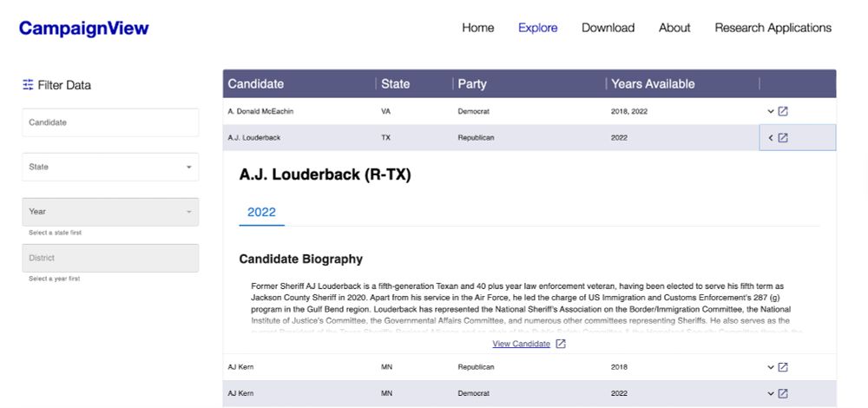Viewport: 868px width, 408px height.
Task: Open Republican AJ Kern 2018 external link icon
Action: (783, 367)
